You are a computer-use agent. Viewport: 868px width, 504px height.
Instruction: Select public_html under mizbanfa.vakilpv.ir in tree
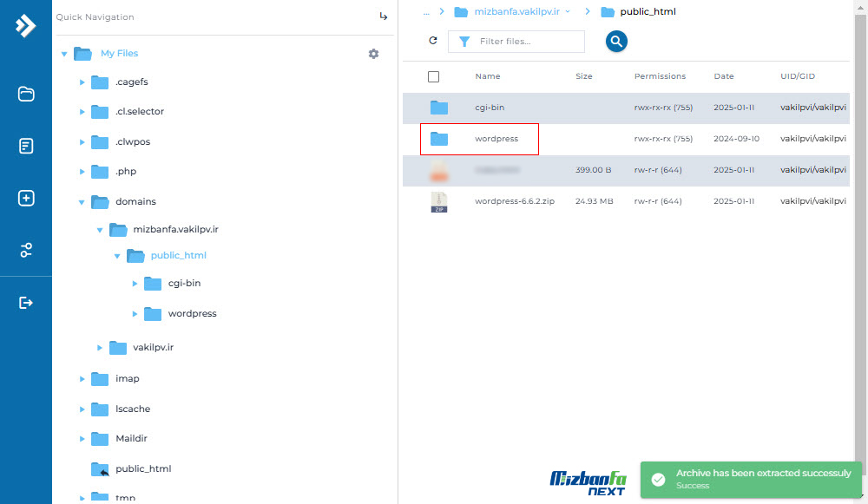(178, 255)
